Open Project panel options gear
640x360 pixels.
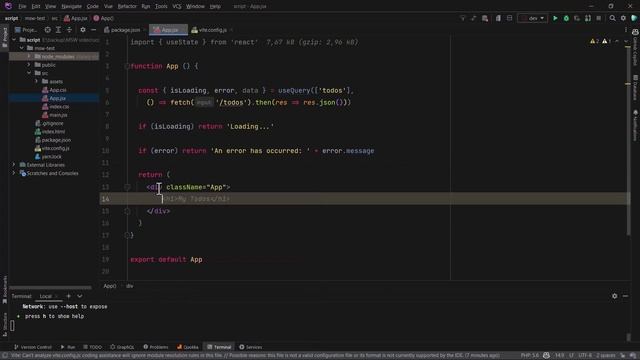coord(83,30)
